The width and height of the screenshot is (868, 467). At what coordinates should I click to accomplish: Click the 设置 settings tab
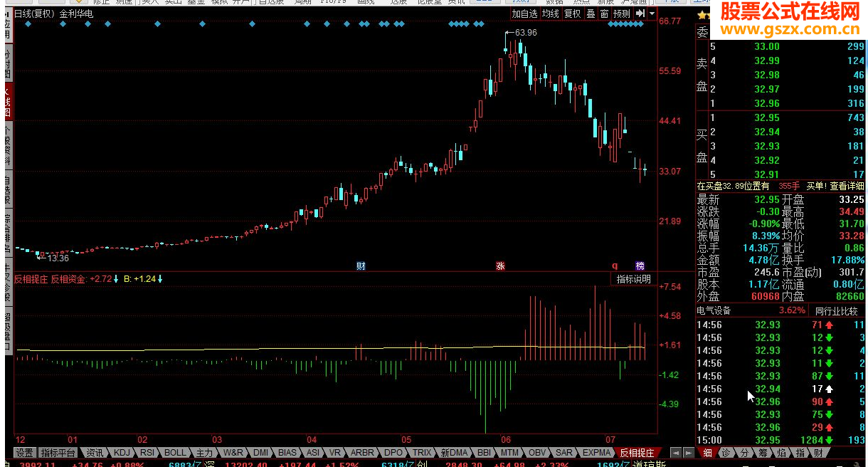click(25, 453)
